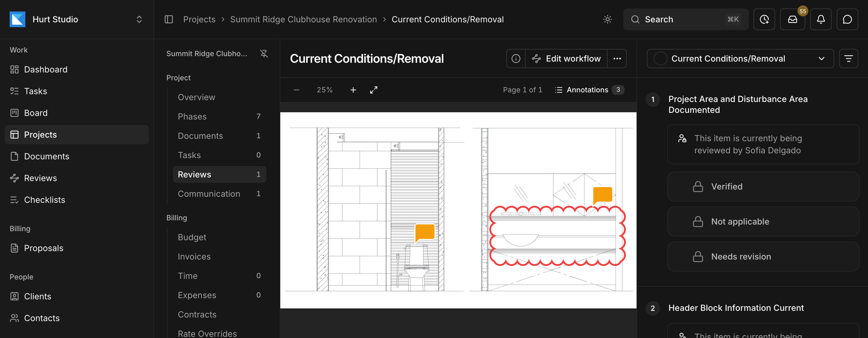Expand viewer to fullscreen
The width and height of the screenshot is (868, 338).
tap(373, 90)
